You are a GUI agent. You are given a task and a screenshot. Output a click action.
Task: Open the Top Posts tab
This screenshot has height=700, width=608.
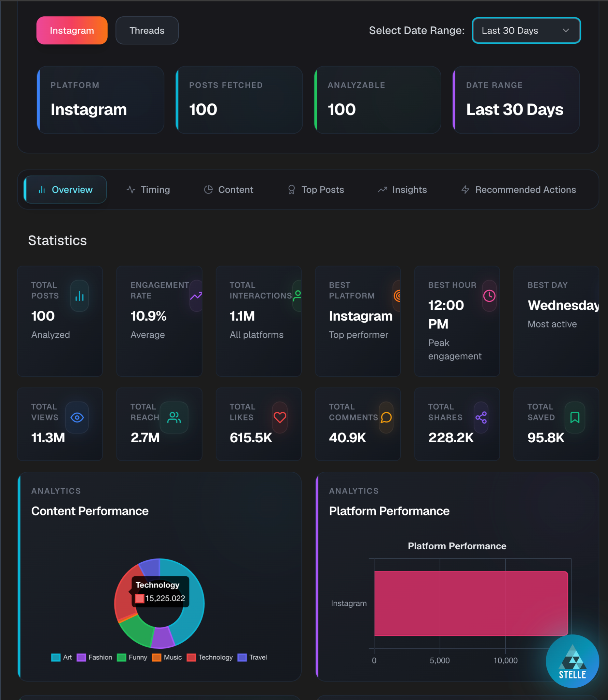[316, 190]
